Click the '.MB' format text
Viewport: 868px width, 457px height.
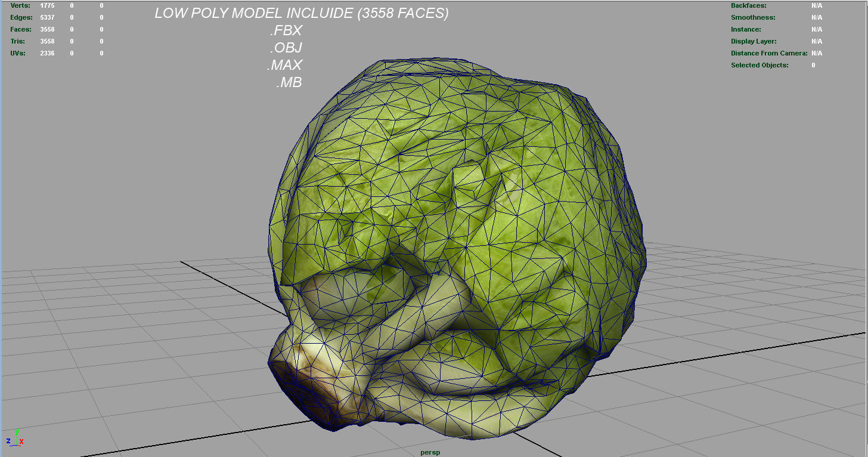[x=289, y=82]
